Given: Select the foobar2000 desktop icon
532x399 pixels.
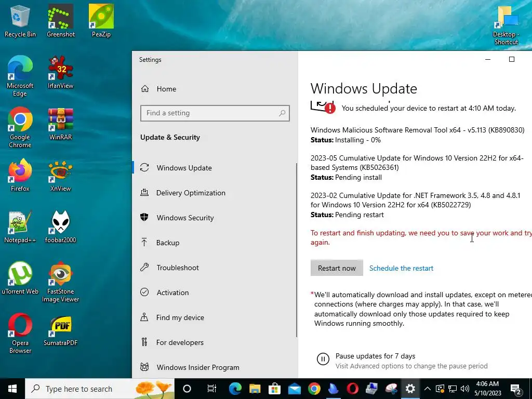Looking at the screenshot, I should click(x=61, y=227).
